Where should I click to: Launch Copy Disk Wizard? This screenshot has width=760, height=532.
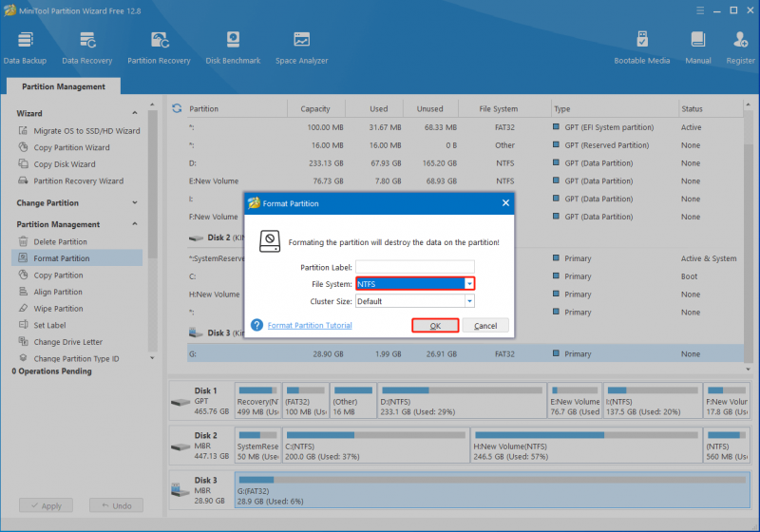[57, 164]
